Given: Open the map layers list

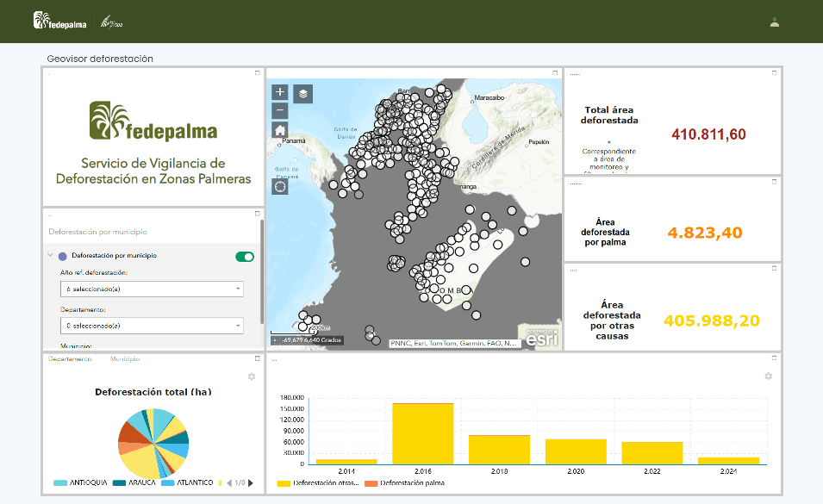Looking at the screenshot, I should click(x=303, y=93).
